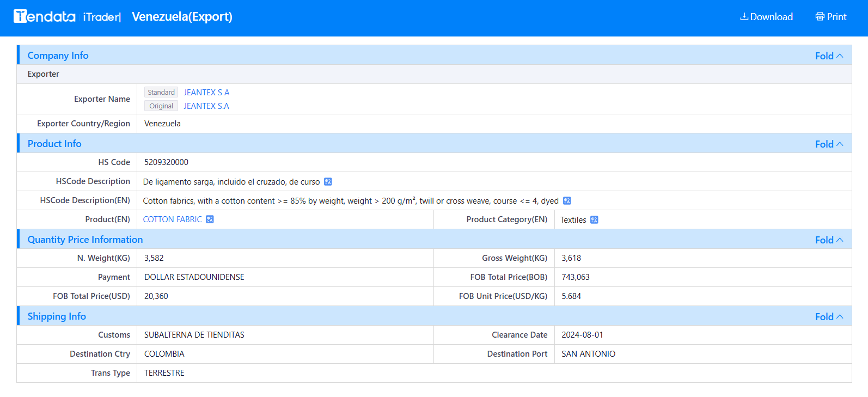Click FOB Total Price(USD) value 20,360
Viewport: 868px width, 397px height.
[x=156, y=296]
